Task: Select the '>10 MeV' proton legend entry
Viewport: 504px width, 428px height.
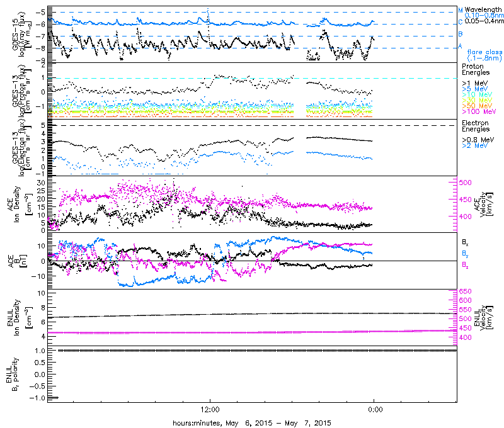Action: (477, 94)
